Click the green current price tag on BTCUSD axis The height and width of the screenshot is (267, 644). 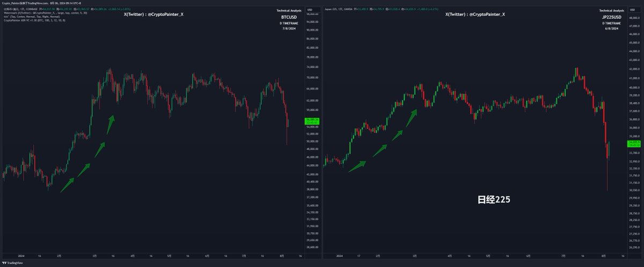tap(312, 121)
